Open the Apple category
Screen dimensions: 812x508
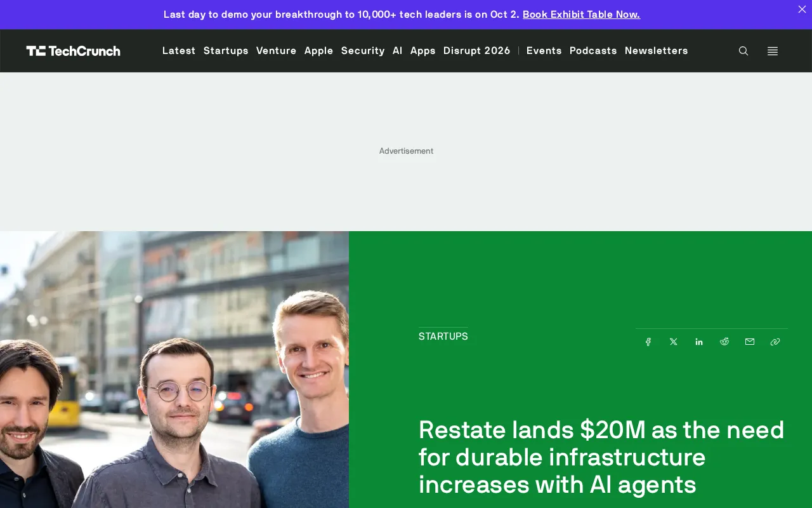(x=319, y=51)
